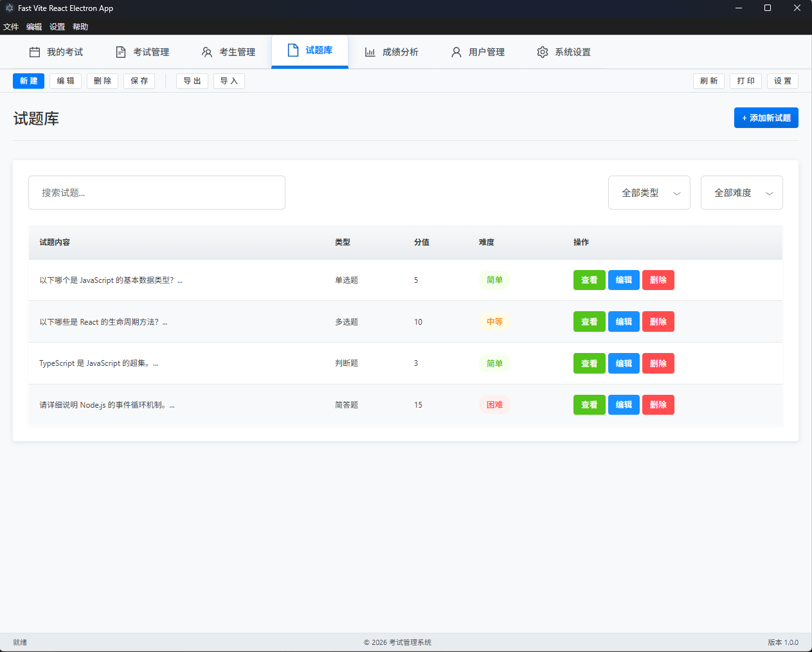Focus the 搜索试题 search field
Screen dimensions: 812x652
(x=157, y=193)
